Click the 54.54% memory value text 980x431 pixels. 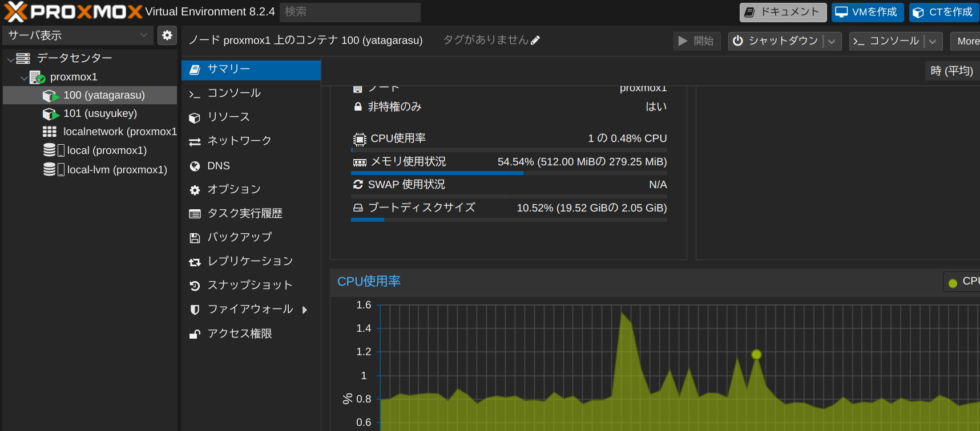pyautogui.click(x=582, y=162)
